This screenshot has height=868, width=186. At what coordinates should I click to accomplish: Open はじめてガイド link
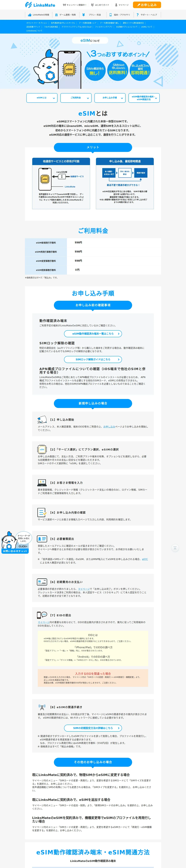click(x=100, y=5)
